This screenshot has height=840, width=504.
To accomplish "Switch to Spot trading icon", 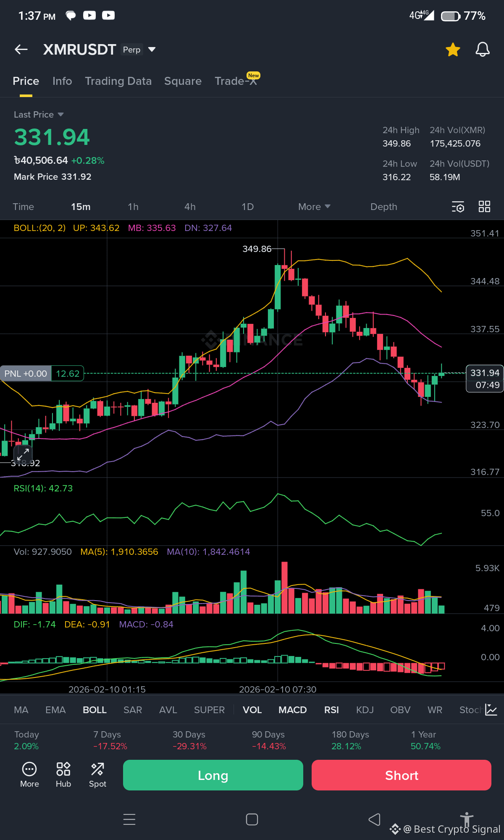I will click(x=97, y=775).
